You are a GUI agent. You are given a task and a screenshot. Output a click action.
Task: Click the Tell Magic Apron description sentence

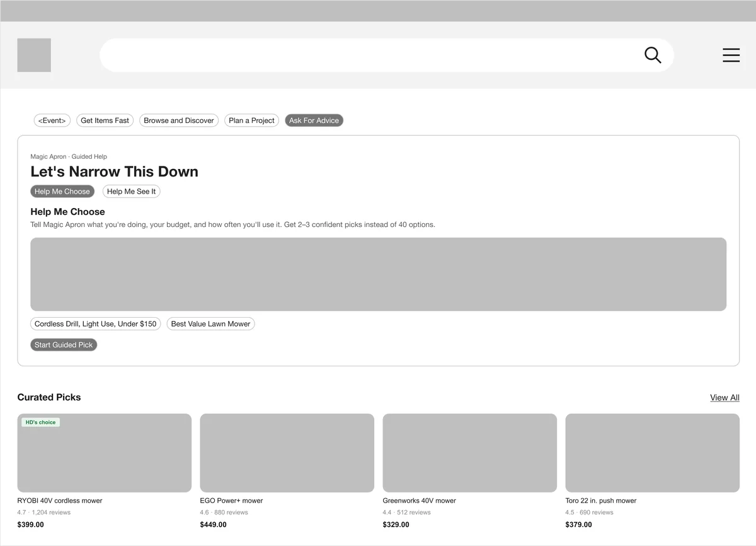click(232, 224)
